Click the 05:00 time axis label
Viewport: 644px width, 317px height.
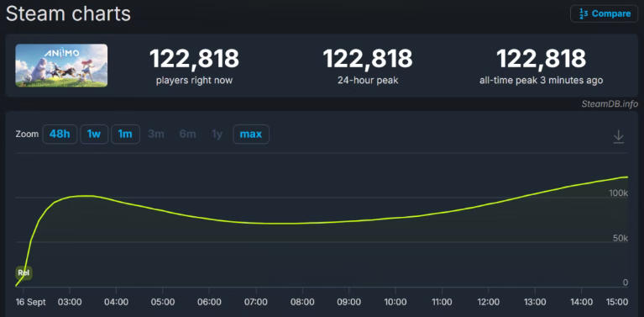(x=163, y=302)
